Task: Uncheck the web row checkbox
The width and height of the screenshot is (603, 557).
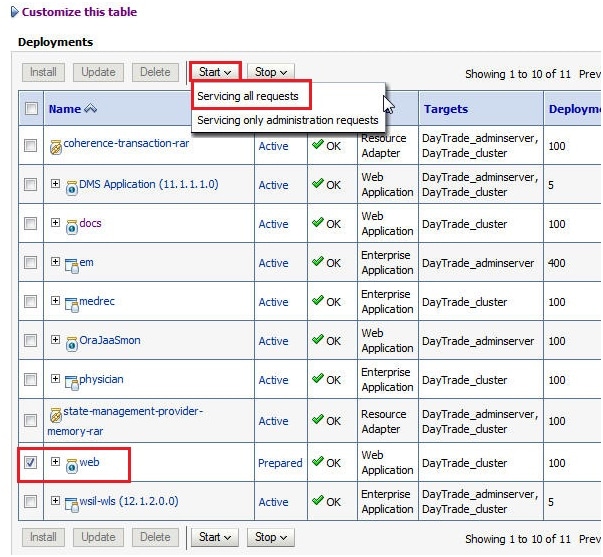Action: point(30,462)
